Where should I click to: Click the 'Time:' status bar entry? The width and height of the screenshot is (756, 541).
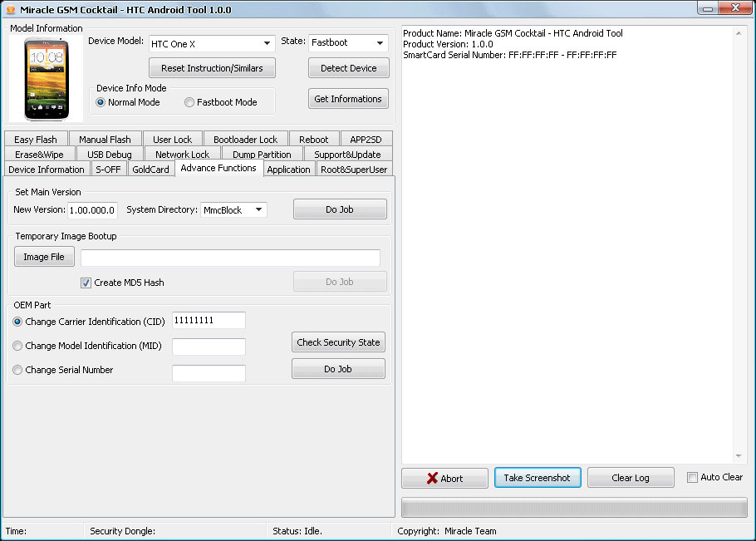(16, 531)
